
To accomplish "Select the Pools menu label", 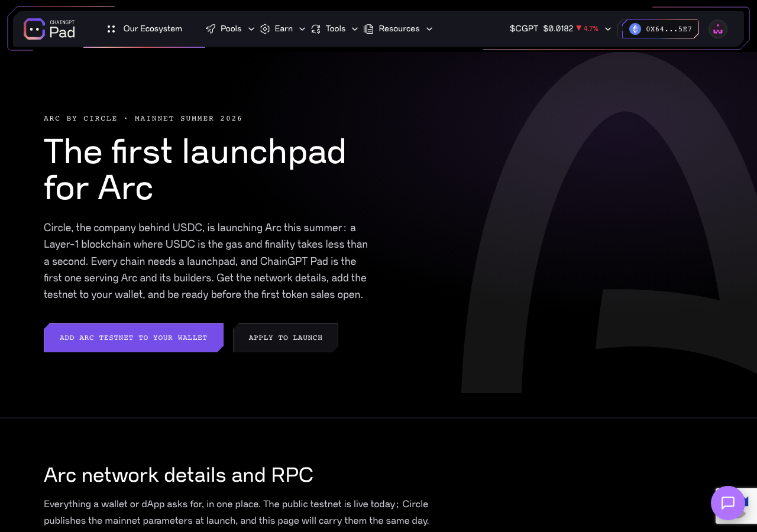I will coord(231,28).
